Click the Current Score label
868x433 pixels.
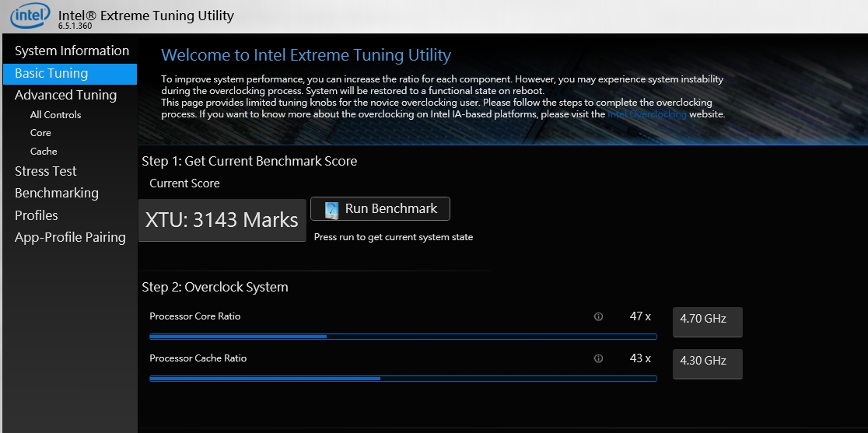(x=184, y=183)
